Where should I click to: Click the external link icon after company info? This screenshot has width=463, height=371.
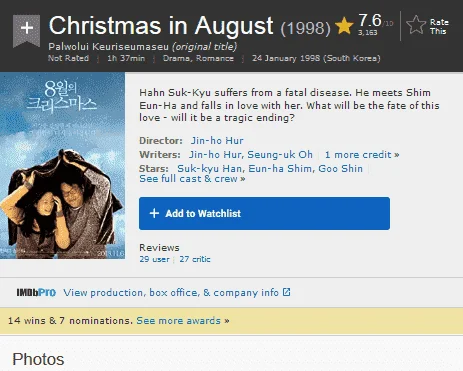(x=286, y=292)
